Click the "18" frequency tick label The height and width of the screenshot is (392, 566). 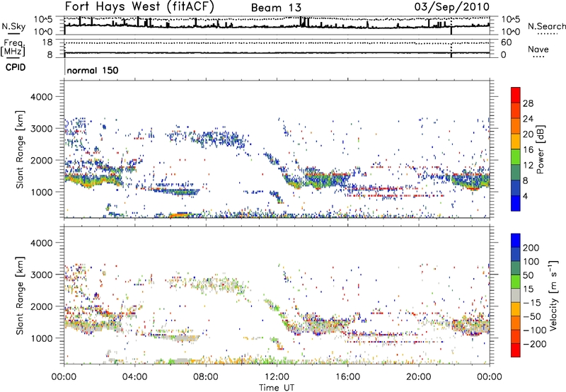[x=47, y=42]
